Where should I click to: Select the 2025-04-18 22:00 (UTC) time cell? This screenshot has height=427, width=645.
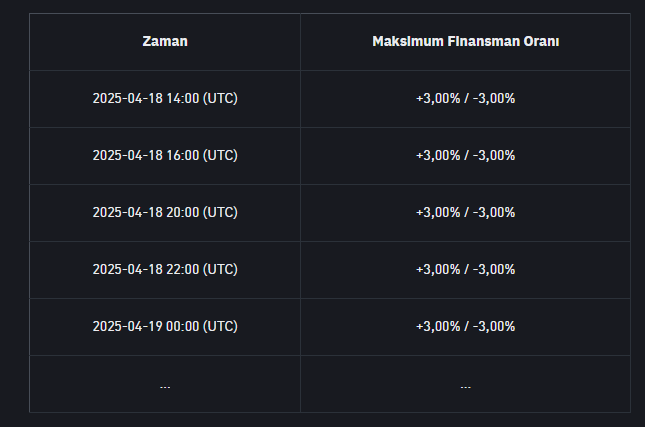165,269
